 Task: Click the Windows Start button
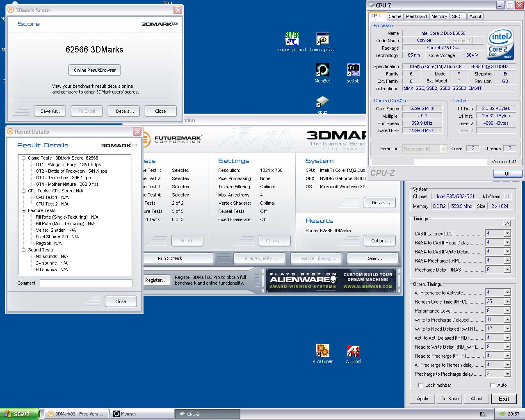20,414
